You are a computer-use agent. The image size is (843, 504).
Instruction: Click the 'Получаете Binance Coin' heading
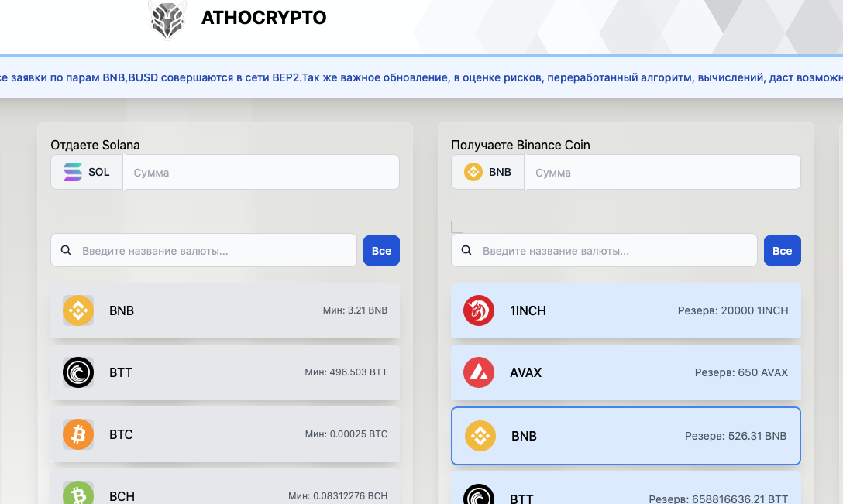tap(521, 145)
